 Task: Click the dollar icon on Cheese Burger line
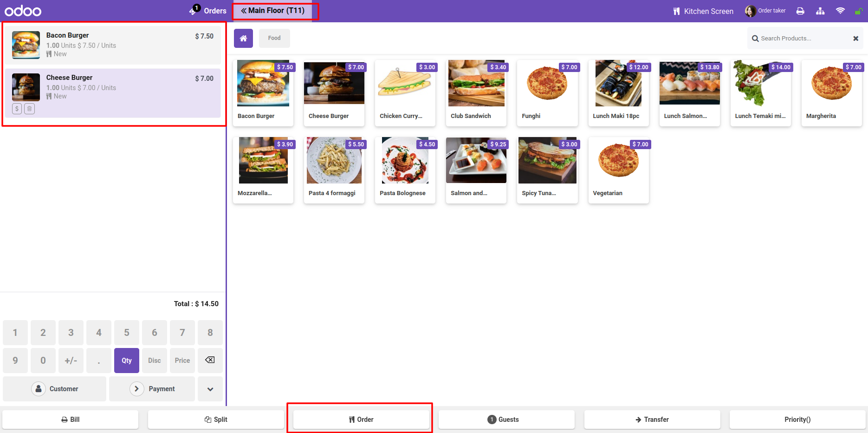click(x=17, y=109)
